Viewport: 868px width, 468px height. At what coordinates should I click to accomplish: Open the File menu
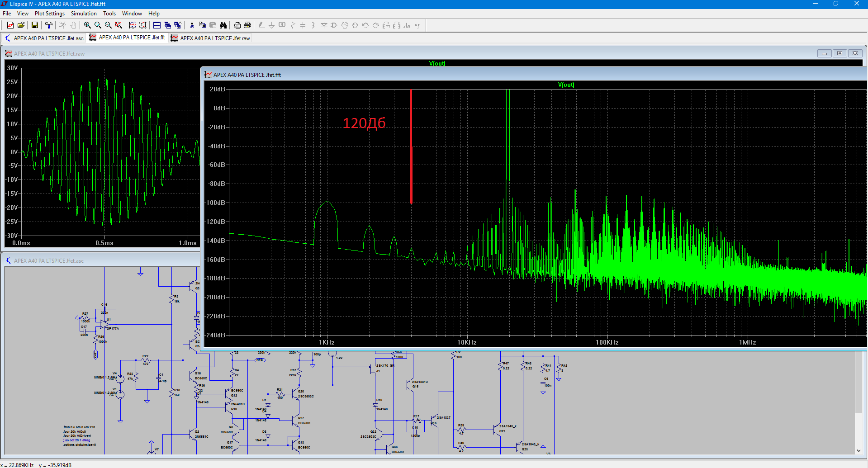click(x=7, y=14)
